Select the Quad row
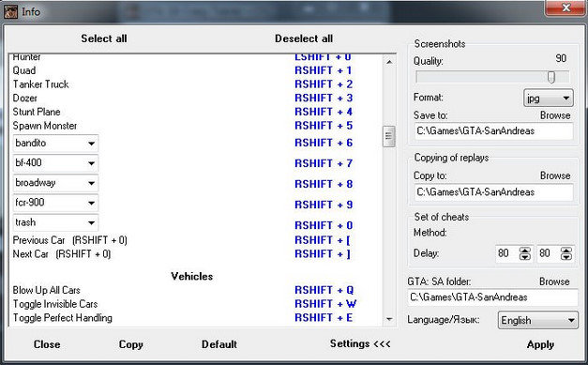Image resolution: width=588 pixels, height=365 pixels. pyautogui.click(x=24, y=70)
